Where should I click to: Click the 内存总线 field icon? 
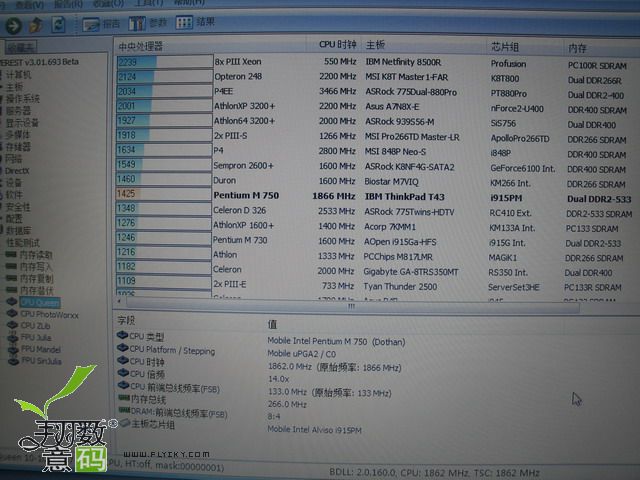coord(124,398)
